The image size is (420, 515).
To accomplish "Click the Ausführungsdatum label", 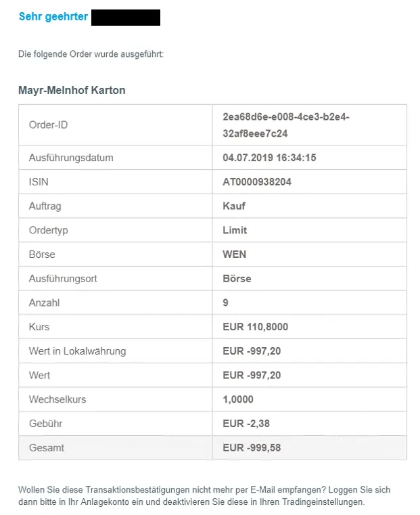I will 71,158.
